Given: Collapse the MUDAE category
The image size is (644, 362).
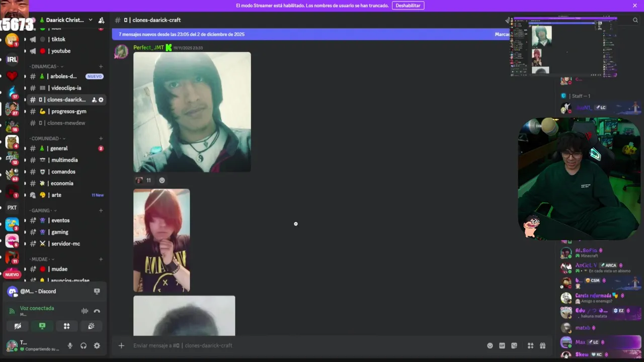Looking at the screenshot, I should 42,259.
